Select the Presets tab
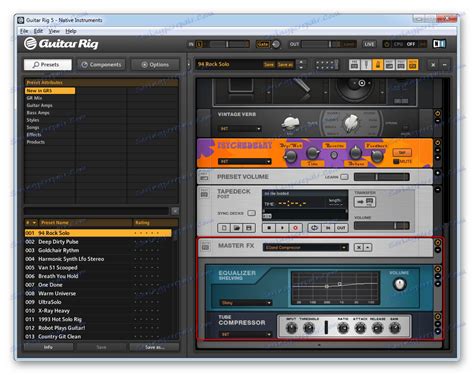 [x=48, y=65]
